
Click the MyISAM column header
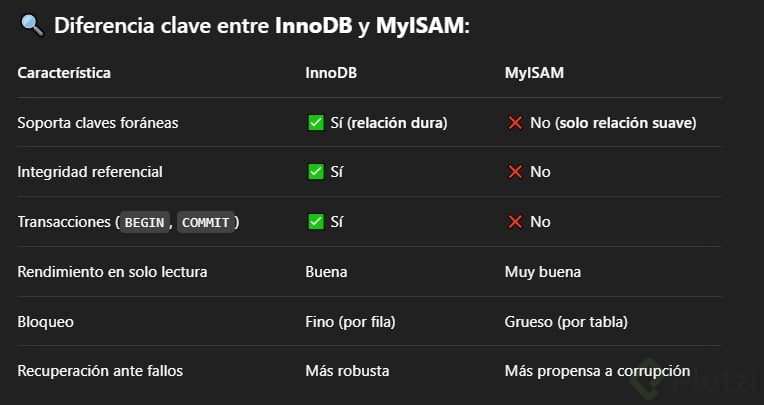coord(531,73)
